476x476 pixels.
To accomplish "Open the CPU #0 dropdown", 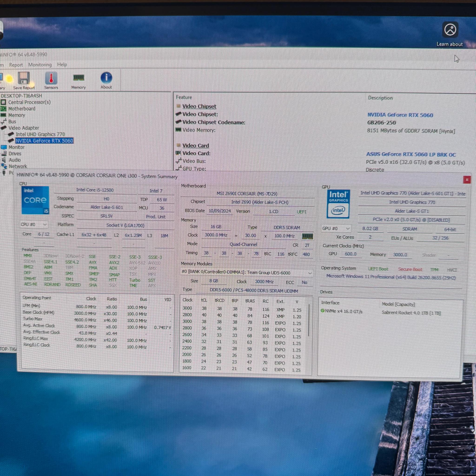I will (34, 225).
